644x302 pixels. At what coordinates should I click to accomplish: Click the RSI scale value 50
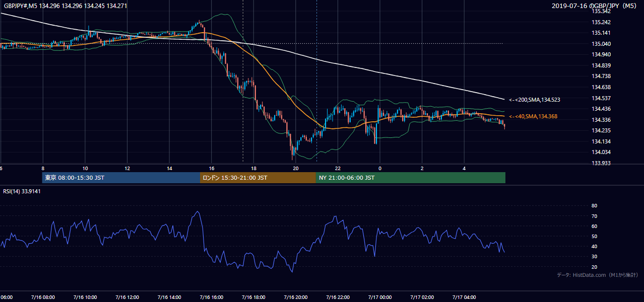[594, 236]
